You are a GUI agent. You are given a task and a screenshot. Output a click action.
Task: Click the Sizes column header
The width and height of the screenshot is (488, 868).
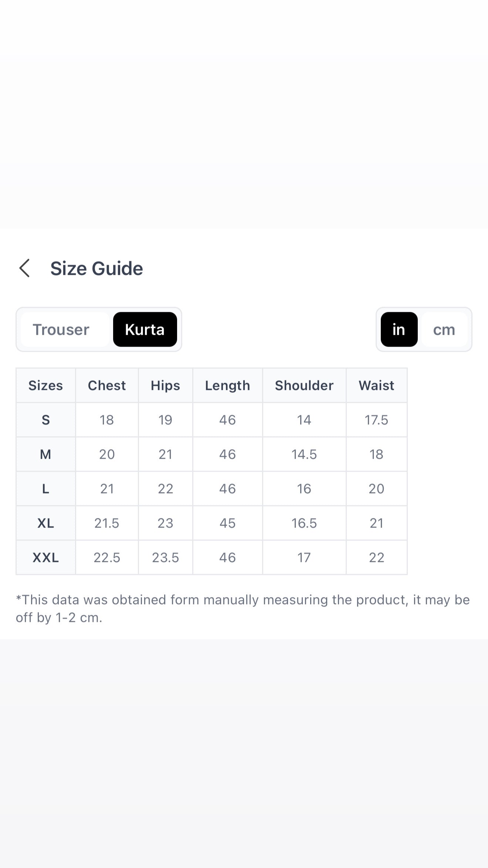pos(46,386)
